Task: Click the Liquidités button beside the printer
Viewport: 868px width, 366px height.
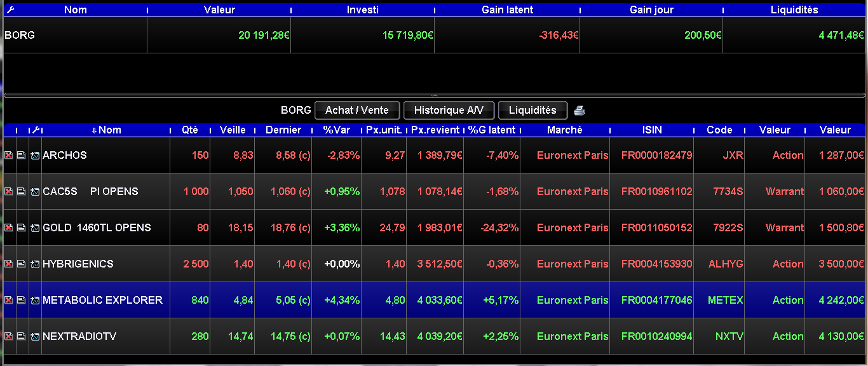Action: (x=532, y=110)
